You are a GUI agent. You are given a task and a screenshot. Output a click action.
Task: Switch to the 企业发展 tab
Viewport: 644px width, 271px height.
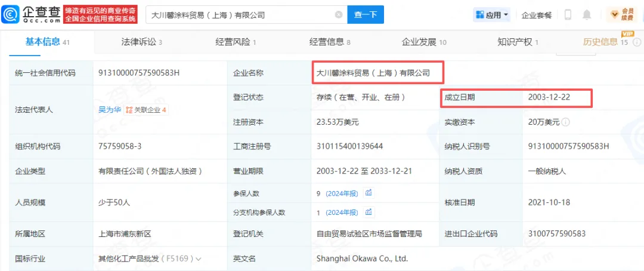[424, 42]
